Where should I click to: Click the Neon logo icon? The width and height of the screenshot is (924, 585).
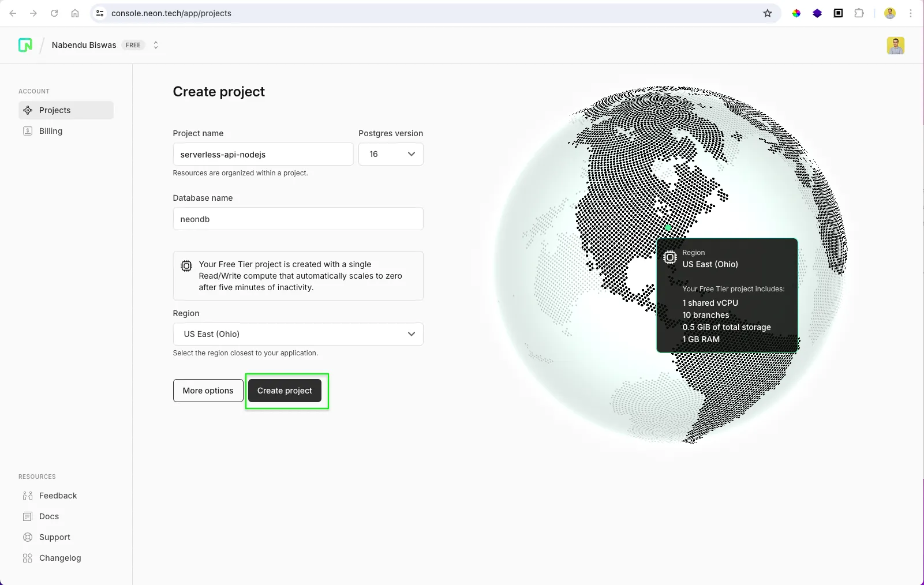[25, 45]
